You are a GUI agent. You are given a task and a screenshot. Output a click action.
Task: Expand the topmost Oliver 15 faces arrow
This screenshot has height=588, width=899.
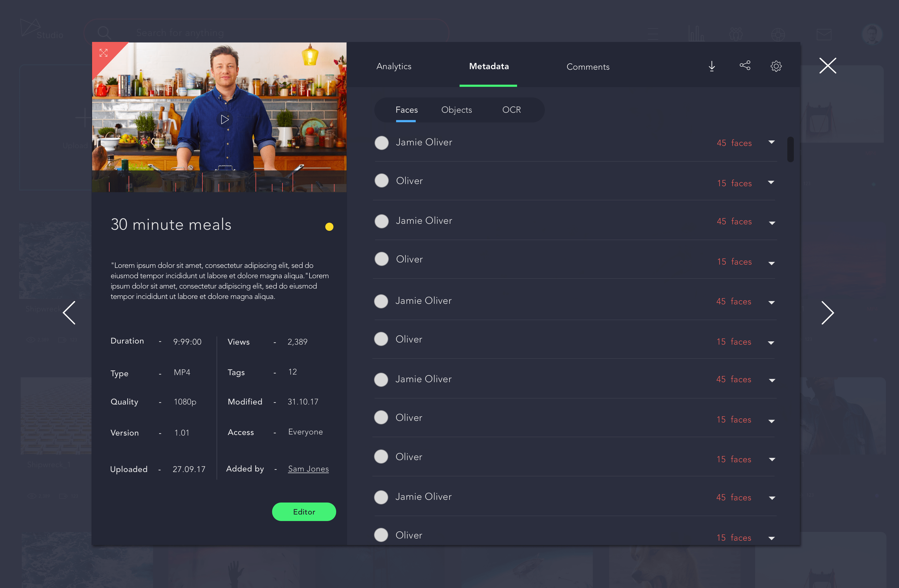pyautogui.click(x=771, y=183)
